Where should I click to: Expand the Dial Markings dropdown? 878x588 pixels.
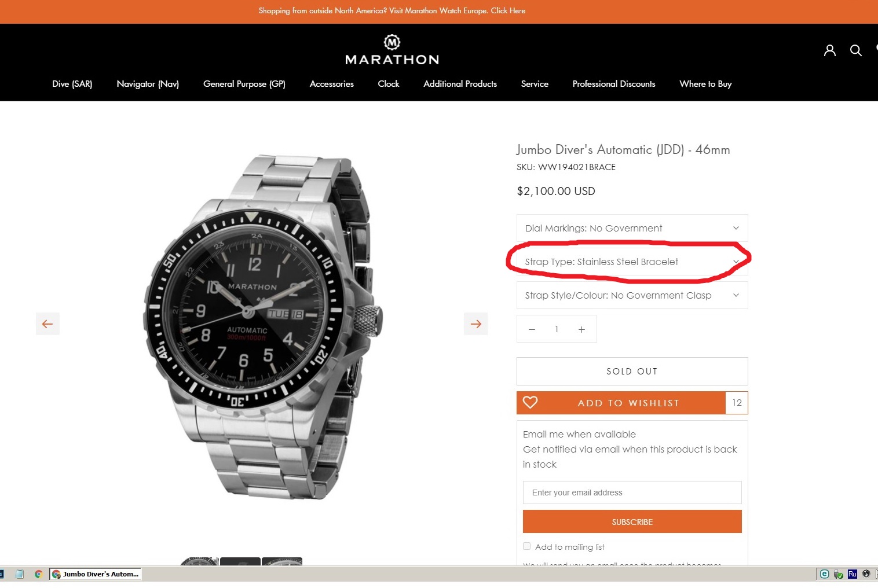point(632,228)
